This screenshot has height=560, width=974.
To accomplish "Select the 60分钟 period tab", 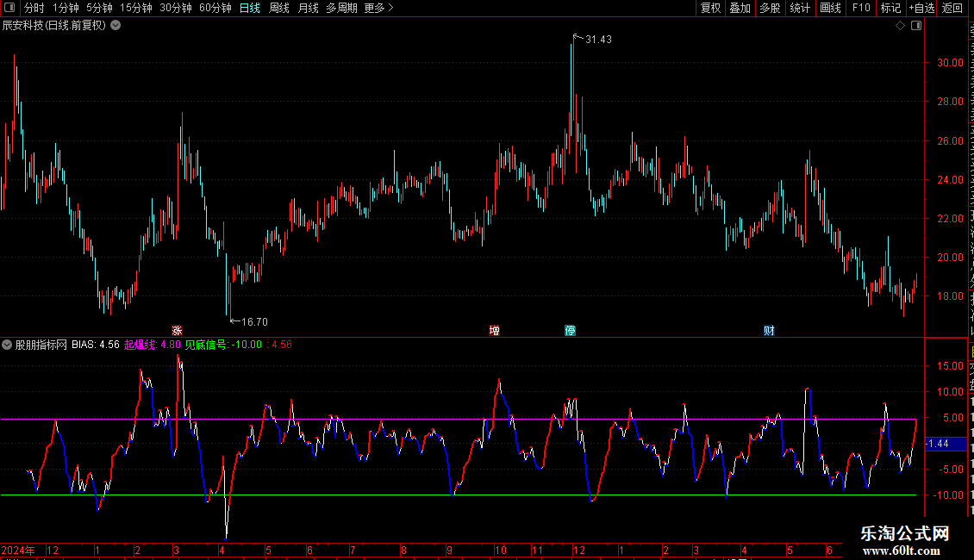I will (215, 8).
